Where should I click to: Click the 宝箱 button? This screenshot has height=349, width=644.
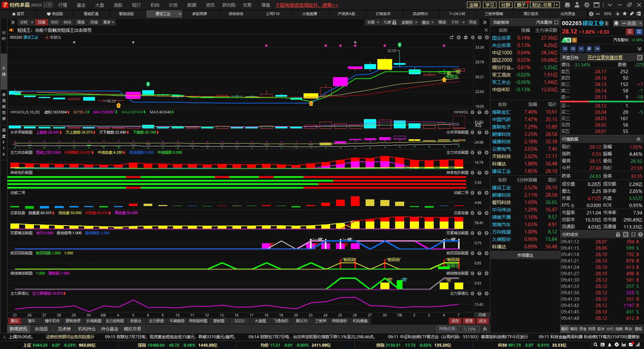[474, 5]
